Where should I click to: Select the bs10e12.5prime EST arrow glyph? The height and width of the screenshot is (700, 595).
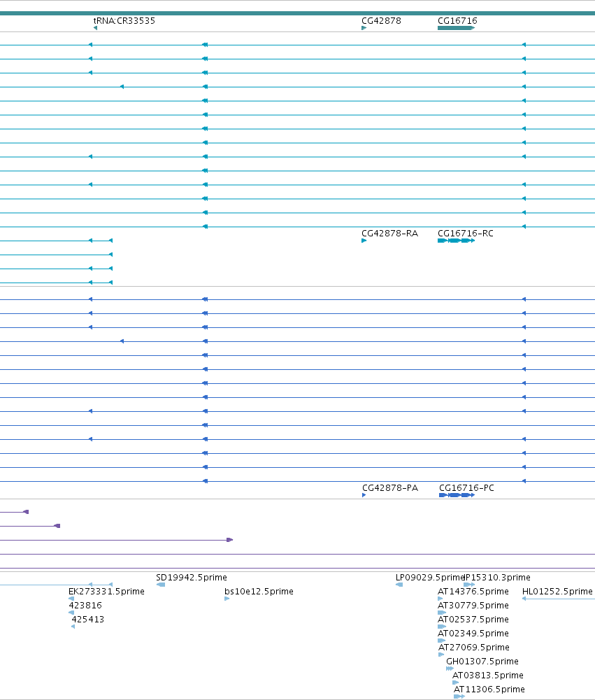pyautogui.click(x=227, y=599)
